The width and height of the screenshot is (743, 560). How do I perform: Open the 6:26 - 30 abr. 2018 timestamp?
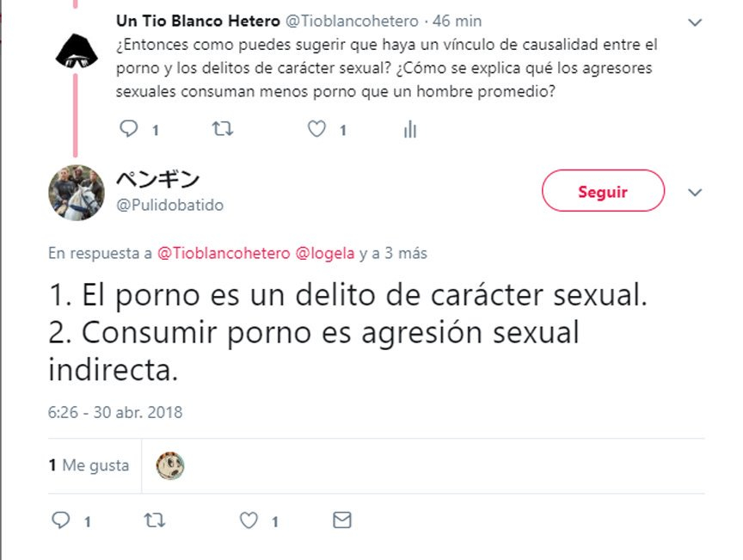click(x=115, y=412)
